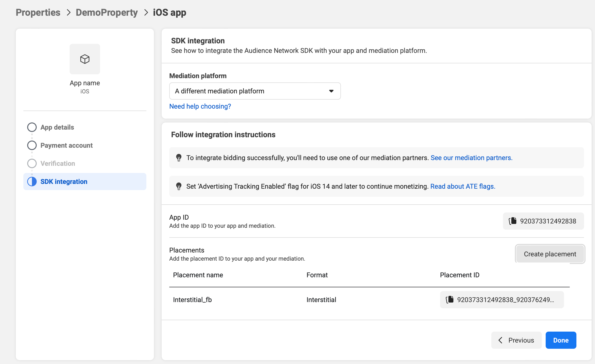
Task: Select the Verification step circle
Action: (32, 163)
